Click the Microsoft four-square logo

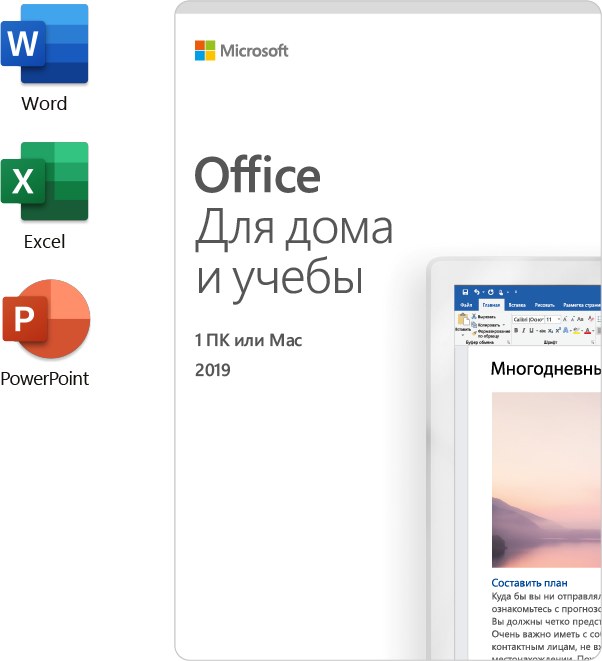(x=205, y=51)
